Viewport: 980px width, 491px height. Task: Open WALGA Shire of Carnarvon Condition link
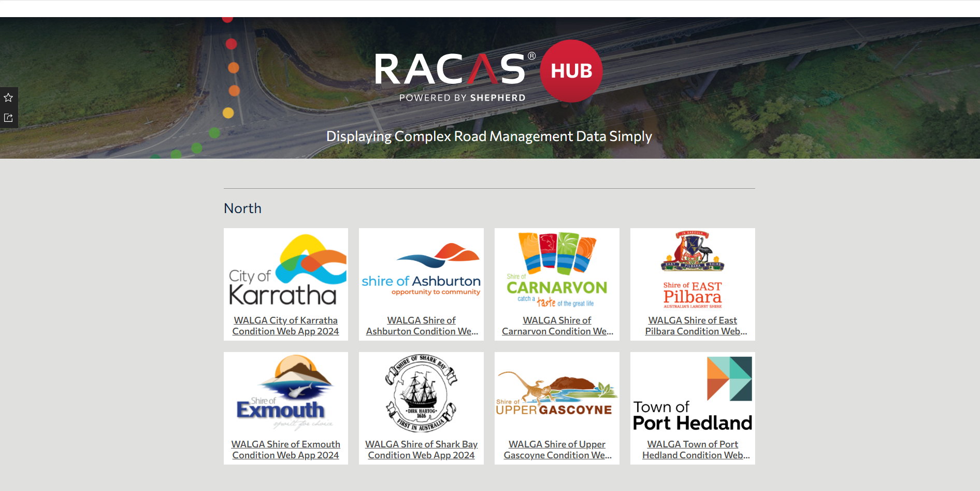click(x=557, y=326)
